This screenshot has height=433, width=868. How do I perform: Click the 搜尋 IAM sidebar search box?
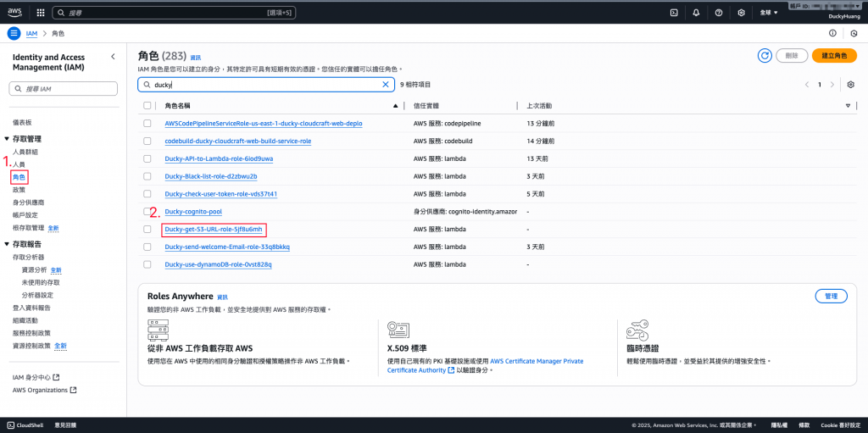click(x=63, y=89)
